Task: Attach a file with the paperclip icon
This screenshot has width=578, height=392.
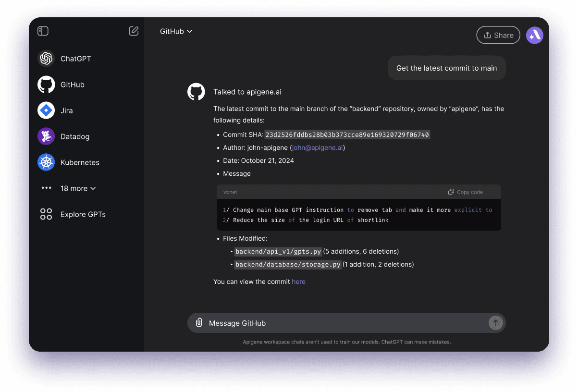Action: pos(199,323)
